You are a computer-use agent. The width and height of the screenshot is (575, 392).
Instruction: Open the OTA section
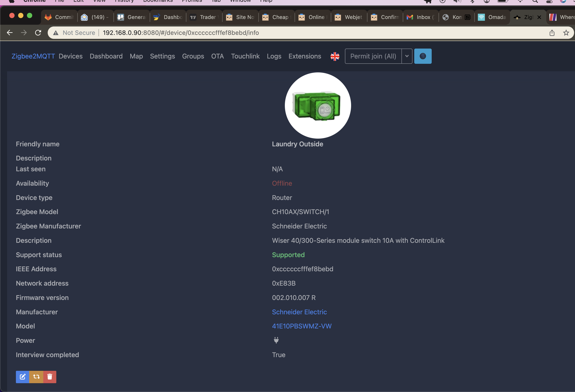[x=217, y=56]
